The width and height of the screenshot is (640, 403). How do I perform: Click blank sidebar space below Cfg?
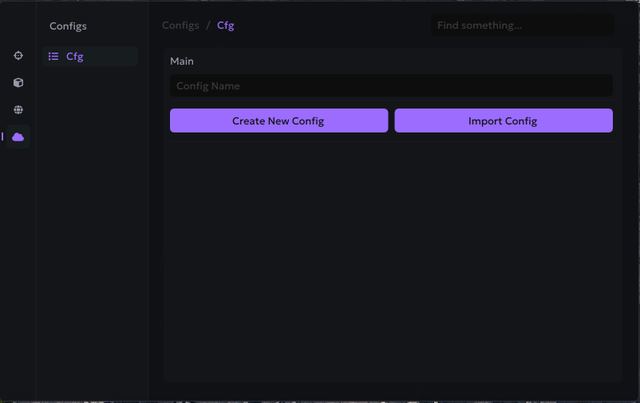[x=92, y=233]
